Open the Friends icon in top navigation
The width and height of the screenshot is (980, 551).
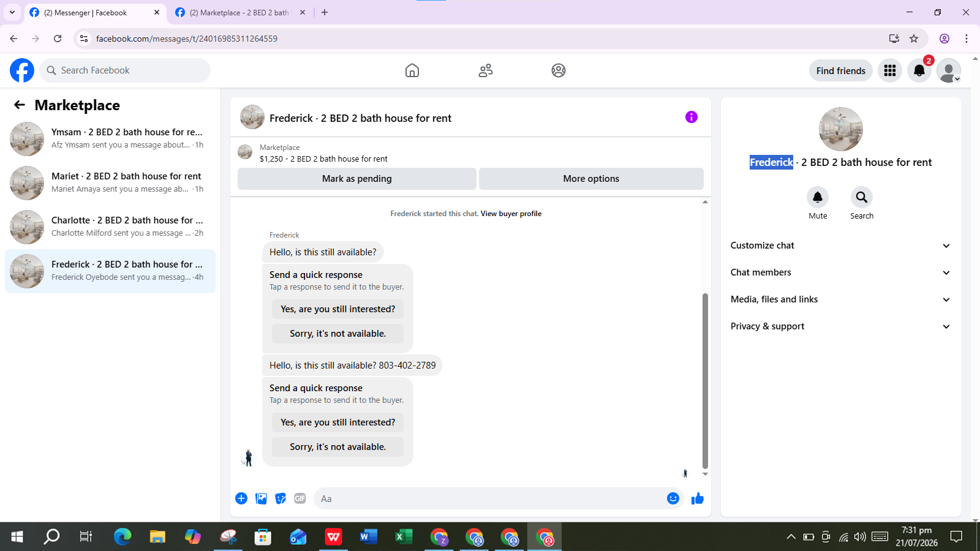pos(486,70)
